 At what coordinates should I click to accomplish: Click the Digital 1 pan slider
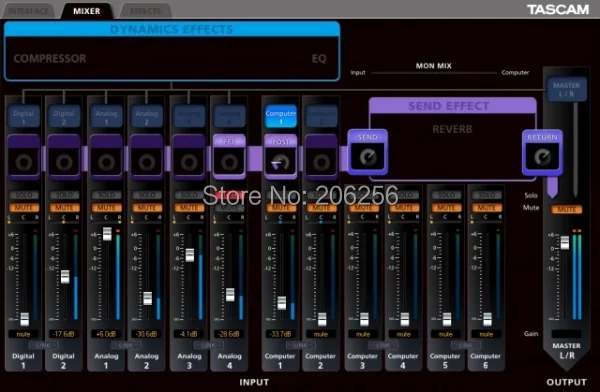(x=23, y=222)
